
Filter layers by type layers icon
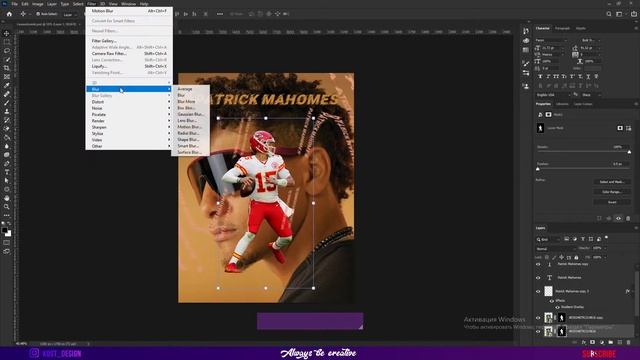point(583,239)
